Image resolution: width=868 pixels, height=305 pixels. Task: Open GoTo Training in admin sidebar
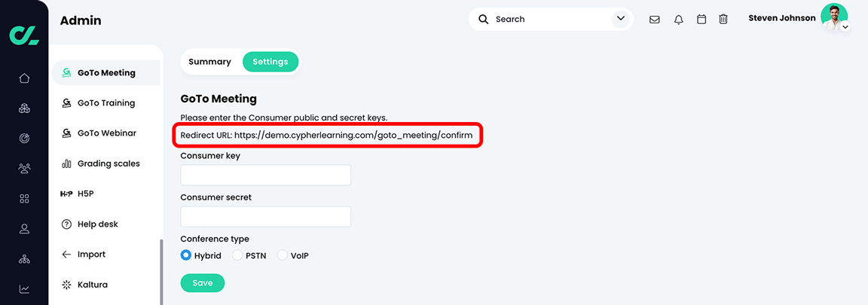tap(106, 103)
